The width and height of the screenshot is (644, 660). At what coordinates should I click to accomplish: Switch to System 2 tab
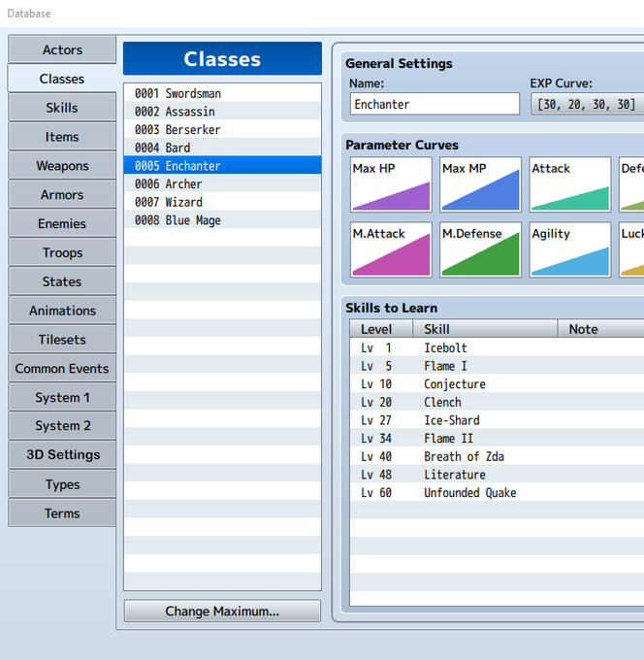pyautogui.click(x=62, y=426)
